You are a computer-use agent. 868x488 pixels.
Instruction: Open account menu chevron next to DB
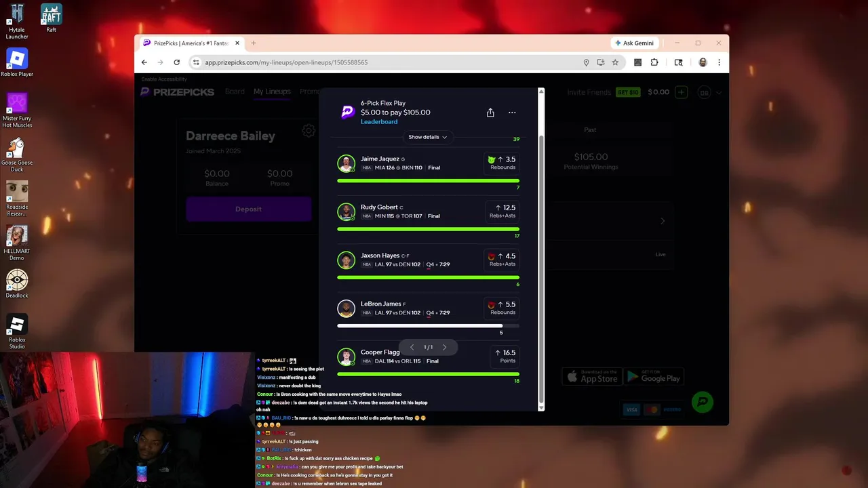(719, 92)
